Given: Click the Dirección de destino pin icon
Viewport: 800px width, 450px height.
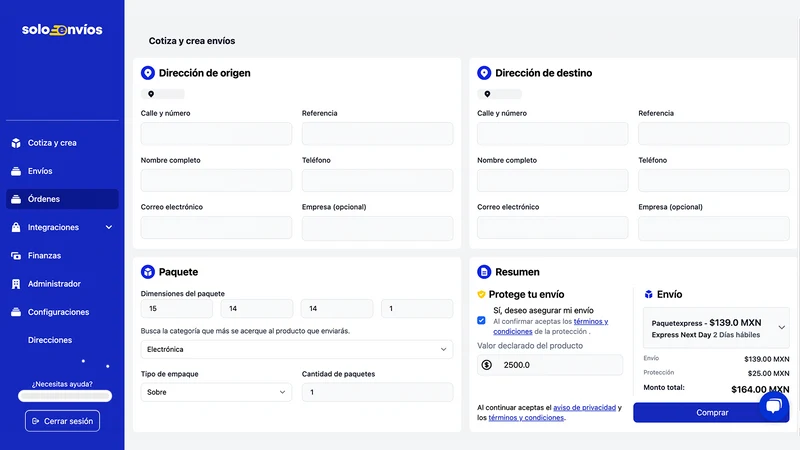Looking at the screenshot, I should [484, 73].
